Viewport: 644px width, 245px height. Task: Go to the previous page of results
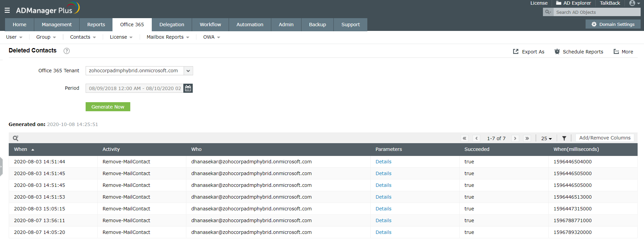click(x=476, y=138)
